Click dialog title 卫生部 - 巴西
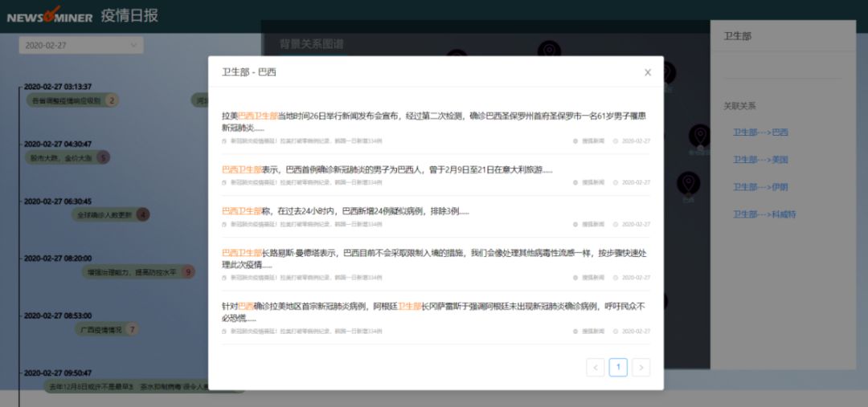The image size is (868, 407). [249, 72]
